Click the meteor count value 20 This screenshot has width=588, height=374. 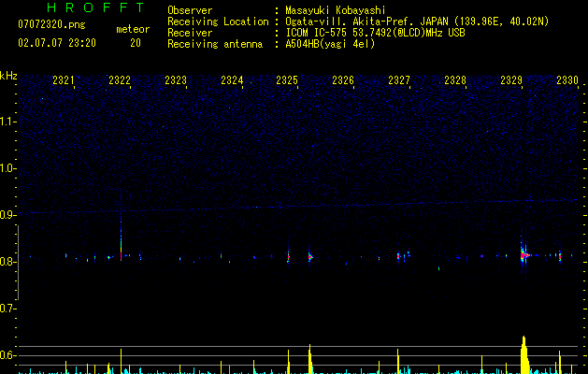[136, 43]
